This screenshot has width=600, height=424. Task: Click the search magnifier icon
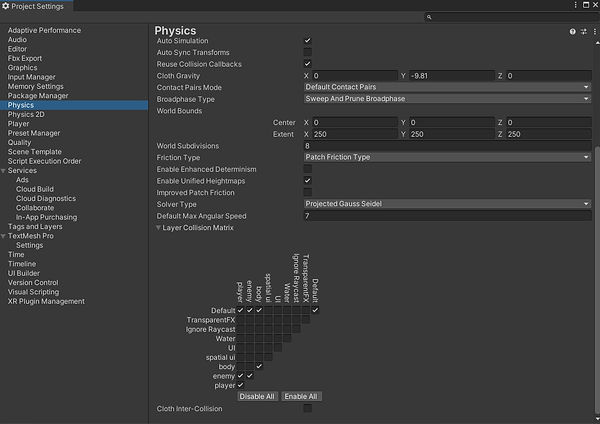pyautogui.click(x=429, y=17)
